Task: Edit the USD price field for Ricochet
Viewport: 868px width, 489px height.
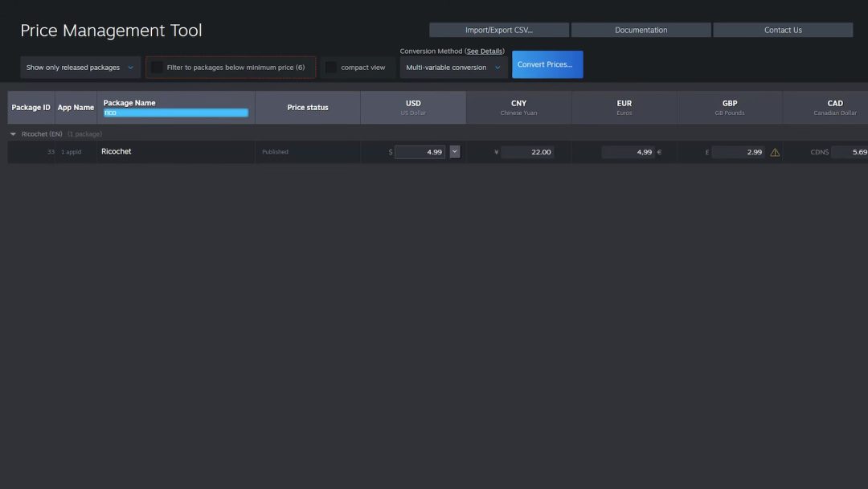Action: tap(420, 152)
